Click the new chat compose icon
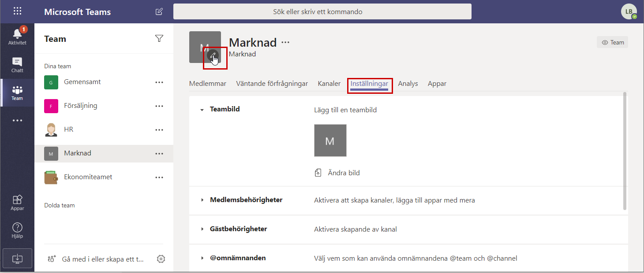The width and height of the screenshot is (644, 273). [x=159, y=12]
